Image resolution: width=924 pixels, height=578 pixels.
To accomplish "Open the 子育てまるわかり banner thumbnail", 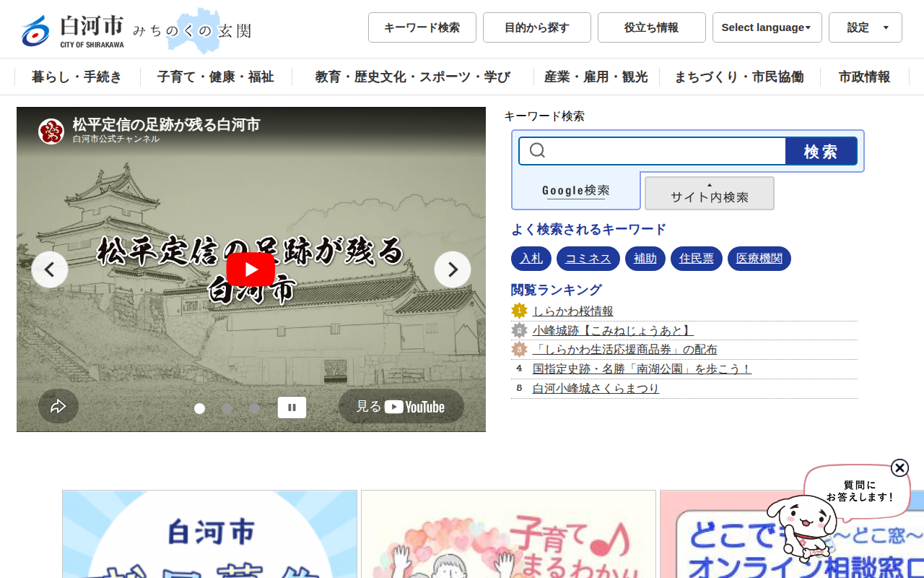I will 509,534.
